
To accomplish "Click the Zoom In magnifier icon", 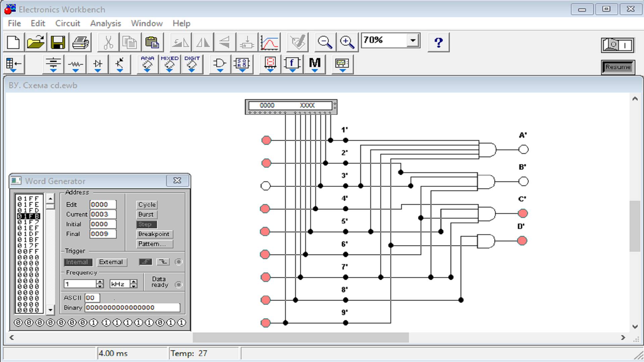I will 347,43.
